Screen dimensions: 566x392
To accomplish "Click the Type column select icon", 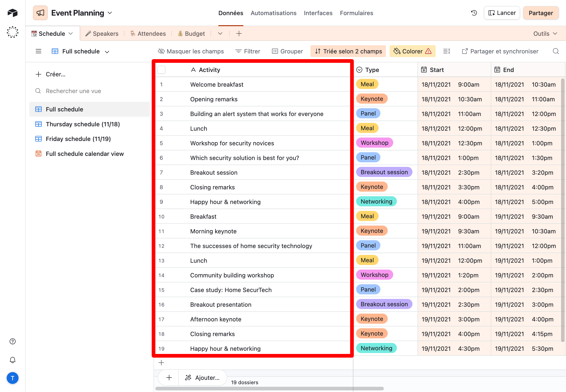I will (x=359, y=70).
